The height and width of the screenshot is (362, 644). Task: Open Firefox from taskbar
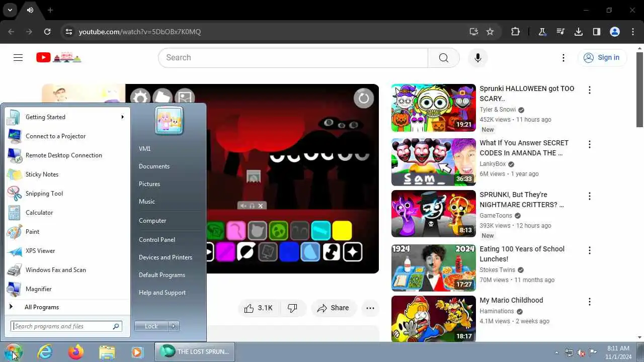76,352
